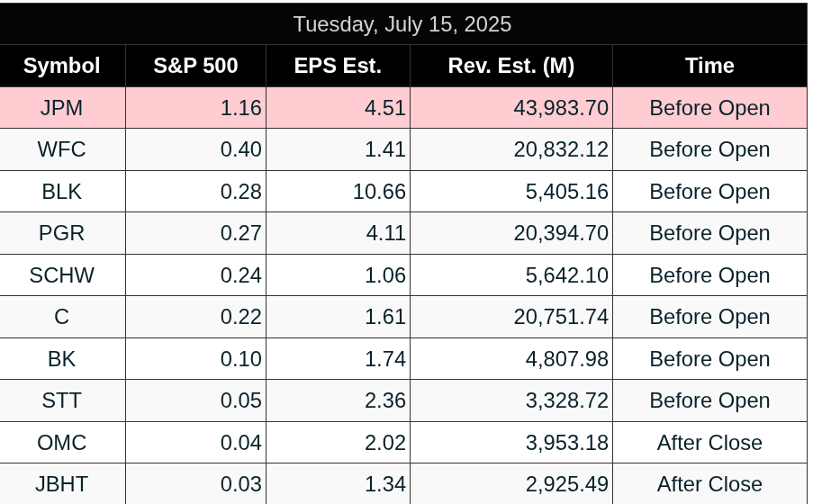Viewport: 813px width, 504px height.
Task: Click Before Open in the C row
Action: (x=709, y=317)
